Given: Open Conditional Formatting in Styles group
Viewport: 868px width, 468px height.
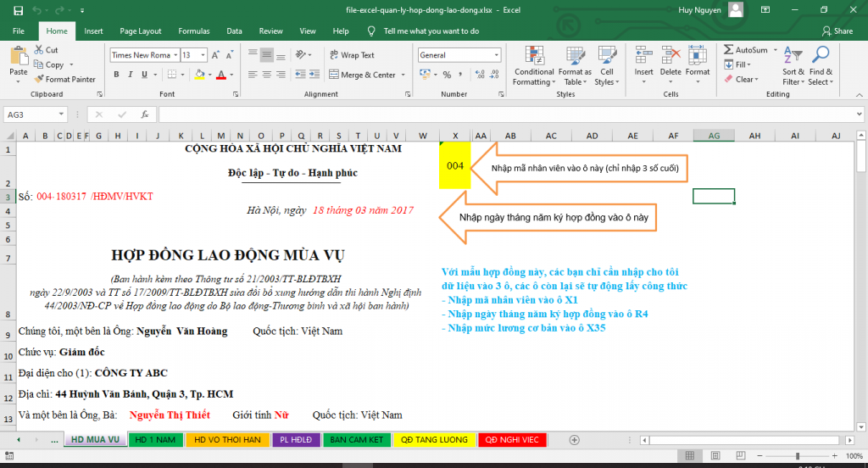Looking at the screenshot, I should [534, 59].
